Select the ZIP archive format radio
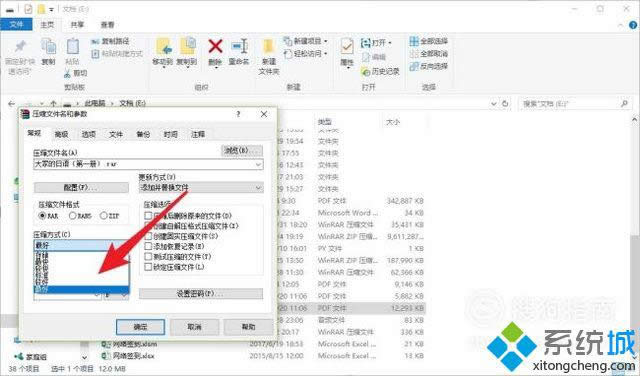The image size is (640, 376). (104, 216)
